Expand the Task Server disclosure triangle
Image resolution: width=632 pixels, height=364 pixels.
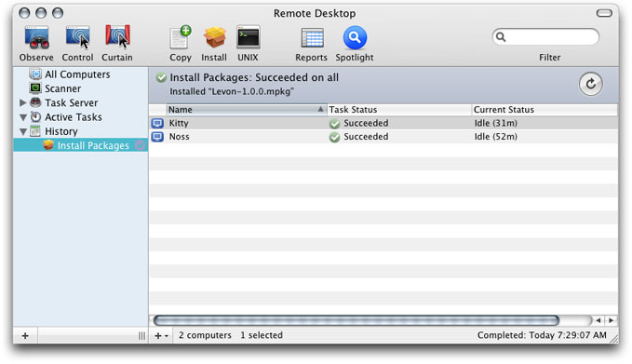(23, 102)
